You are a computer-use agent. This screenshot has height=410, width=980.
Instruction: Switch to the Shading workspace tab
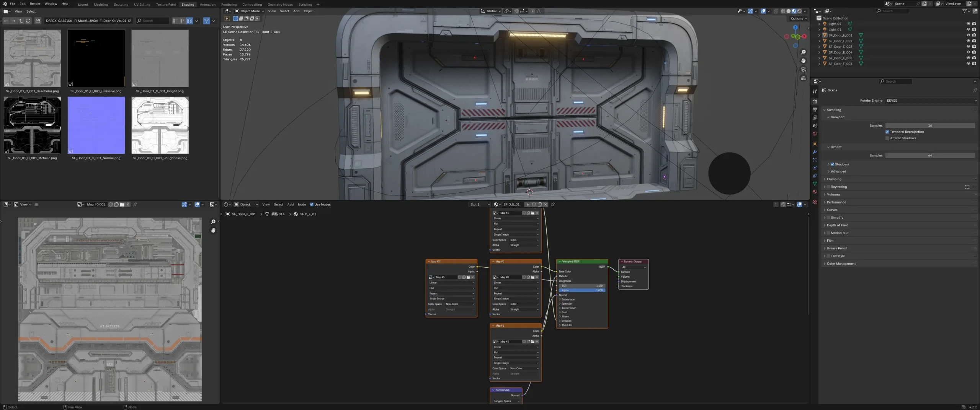(x=188, y=4)
